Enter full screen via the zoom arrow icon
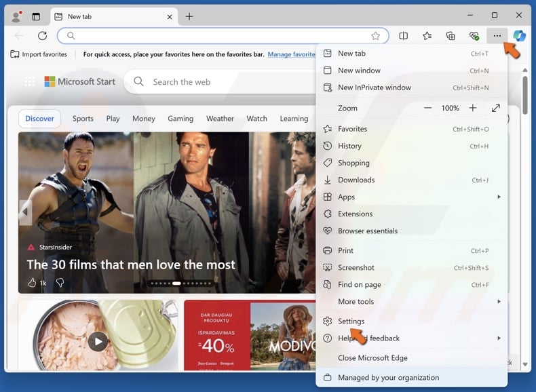 coord(496,108)
